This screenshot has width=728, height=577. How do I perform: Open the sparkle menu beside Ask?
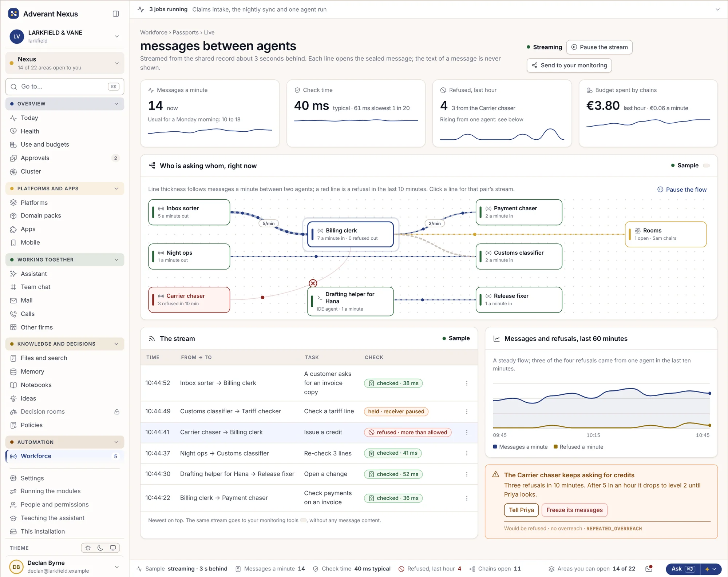pos(711,569)
